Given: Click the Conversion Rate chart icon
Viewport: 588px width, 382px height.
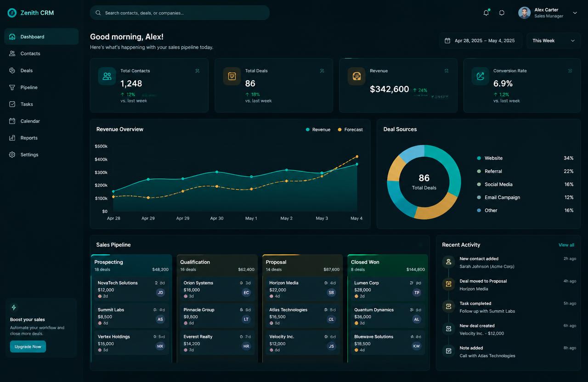Looking at the screenshot, I should click(481, 76).
